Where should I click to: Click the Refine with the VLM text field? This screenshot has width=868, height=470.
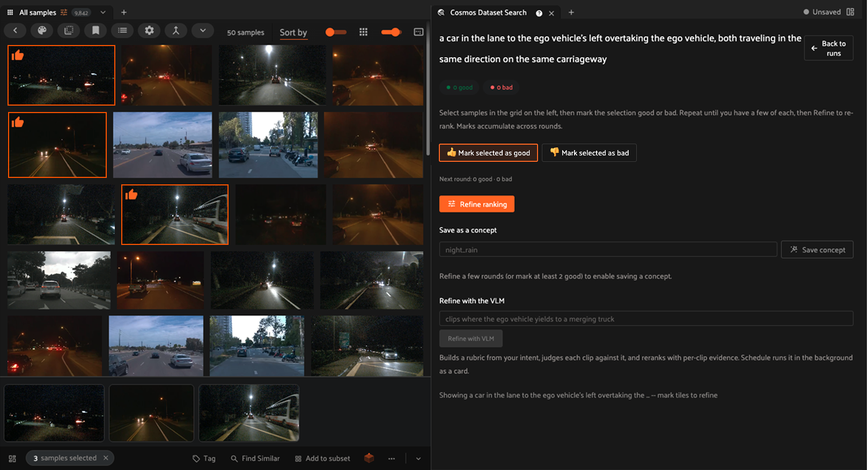tap(646, 319)
